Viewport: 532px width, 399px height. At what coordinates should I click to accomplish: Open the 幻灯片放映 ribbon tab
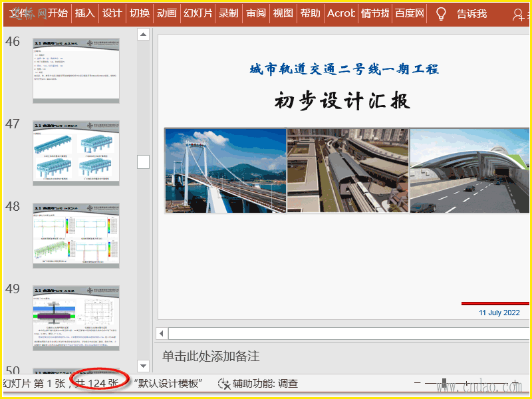[x=198, y=13]
